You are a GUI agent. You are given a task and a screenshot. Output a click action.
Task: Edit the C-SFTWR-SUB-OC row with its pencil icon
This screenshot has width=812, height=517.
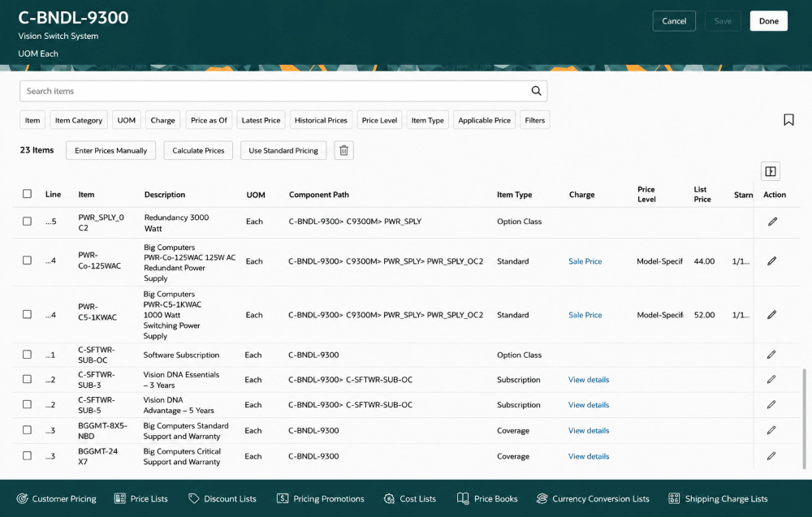pyautogui.click(x=771, y=355)
